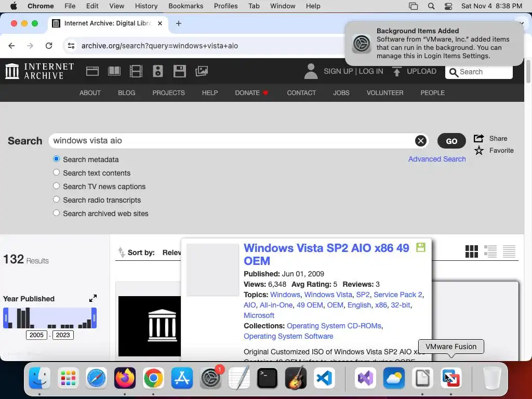Image resolution: width=532 pixels, height=399 pixels.
Task: Switch to tile grid view
Action: pyautogui.click(x=472, y=251)
